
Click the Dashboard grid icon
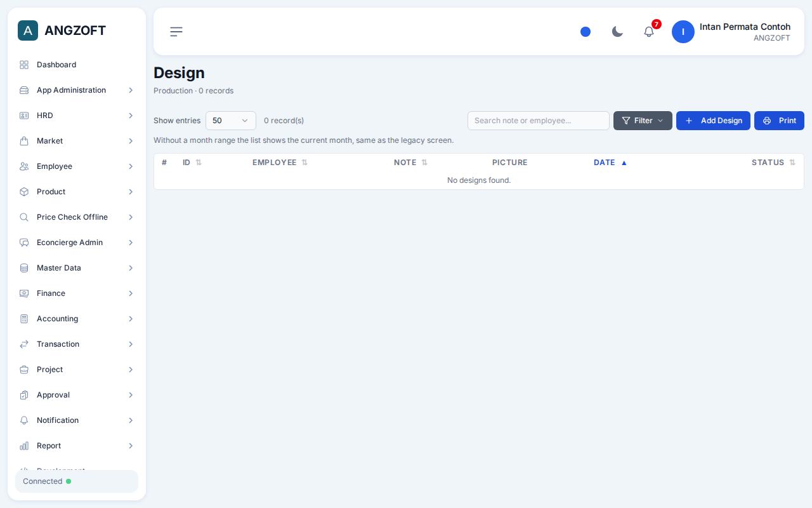click(24, 65)
